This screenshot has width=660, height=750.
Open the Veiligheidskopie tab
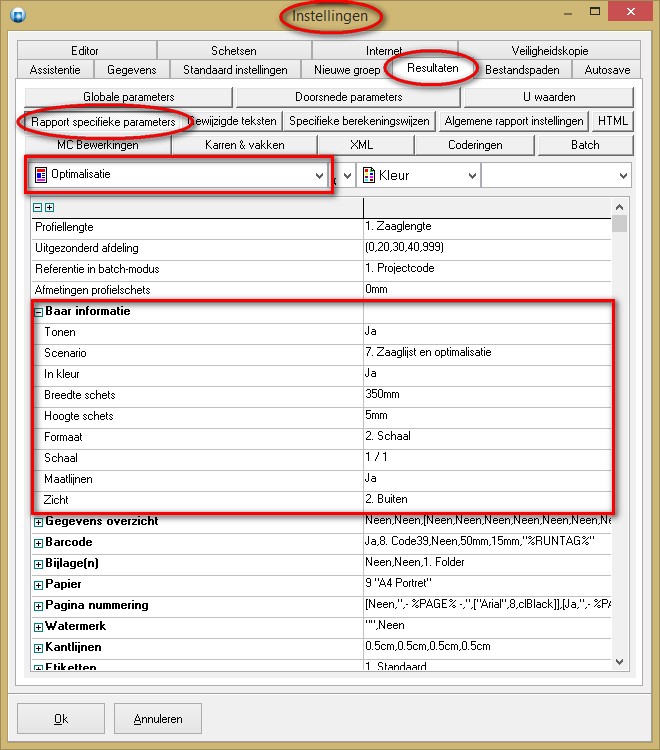[x=549, y=51]
